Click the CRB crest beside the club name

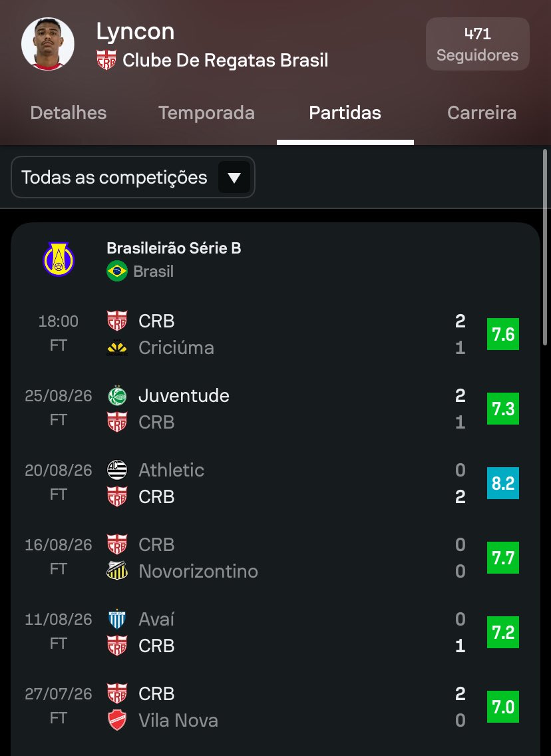click(106, 61)
